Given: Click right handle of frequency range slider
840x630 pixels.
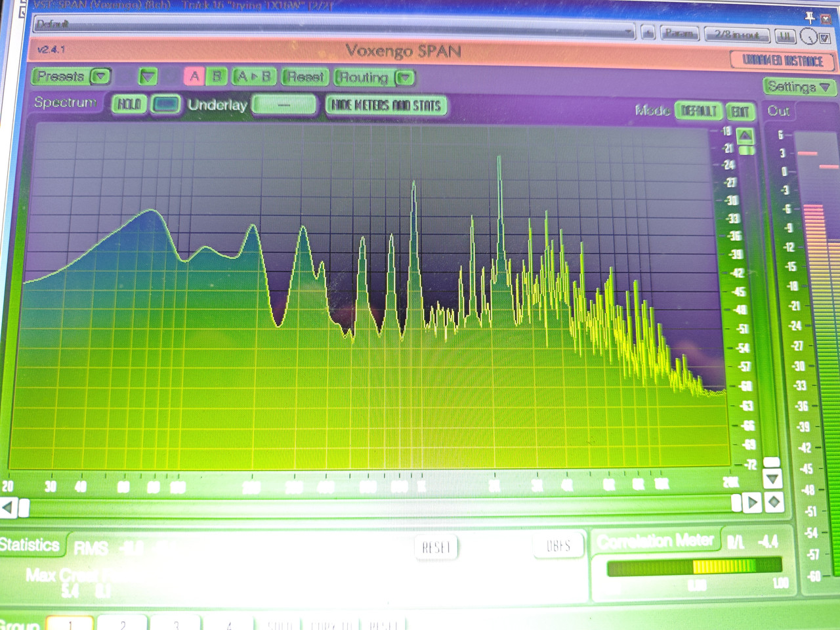Looking at the screenshot, I should click(736, 503).
